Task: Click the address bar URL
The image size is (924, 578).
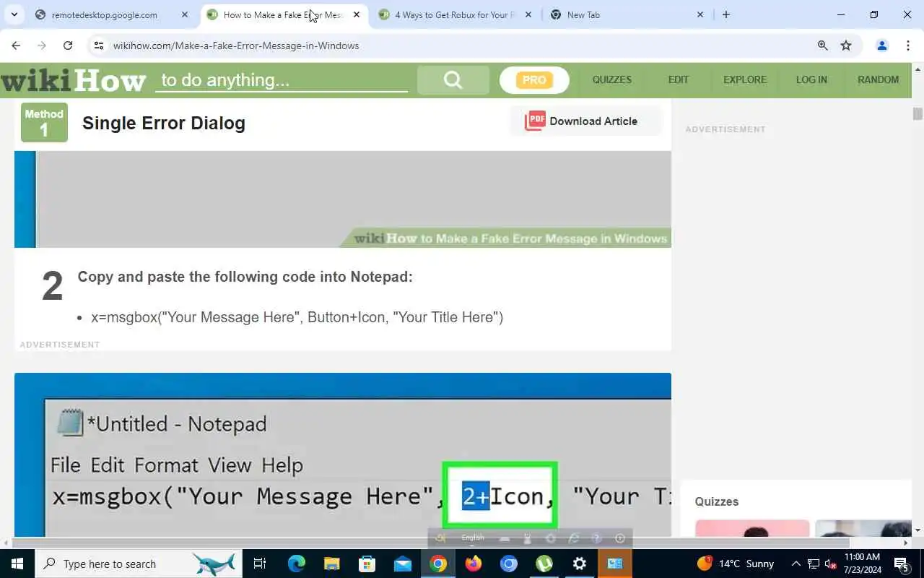Action: pos(236,46)
